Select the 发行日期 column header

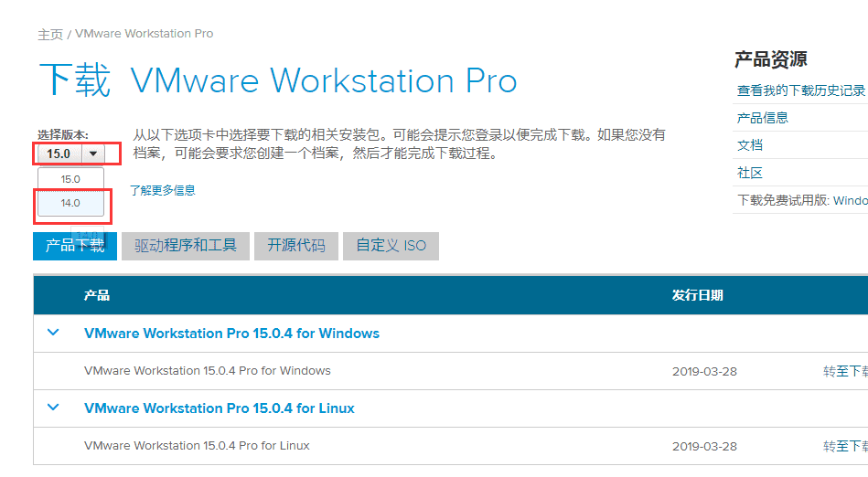[698, 295]
